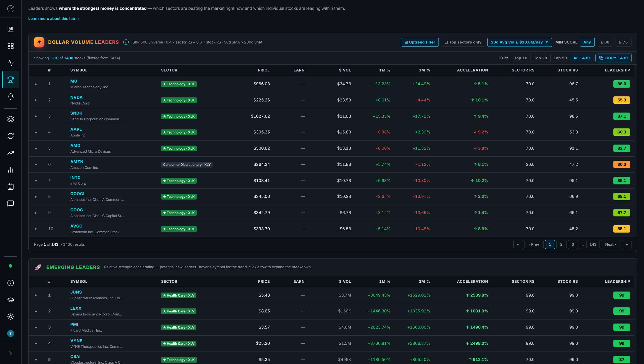644x364 pixels.
Task: Click Consumer Discretionary · XLY sector tag
Action: 187,165
